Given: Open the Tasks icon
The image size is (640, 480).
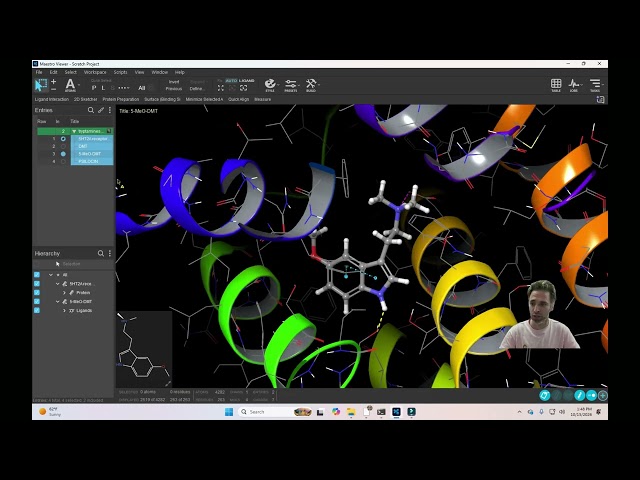Looking at the screenshot, I should pyautogui.click(x=595, y=85).
